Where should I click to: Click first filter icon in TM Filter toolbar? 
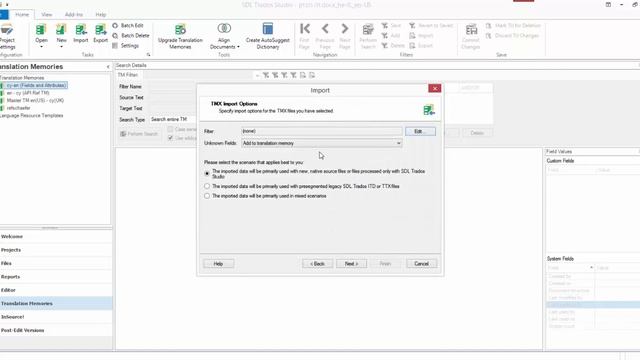[x=266, y=75]
